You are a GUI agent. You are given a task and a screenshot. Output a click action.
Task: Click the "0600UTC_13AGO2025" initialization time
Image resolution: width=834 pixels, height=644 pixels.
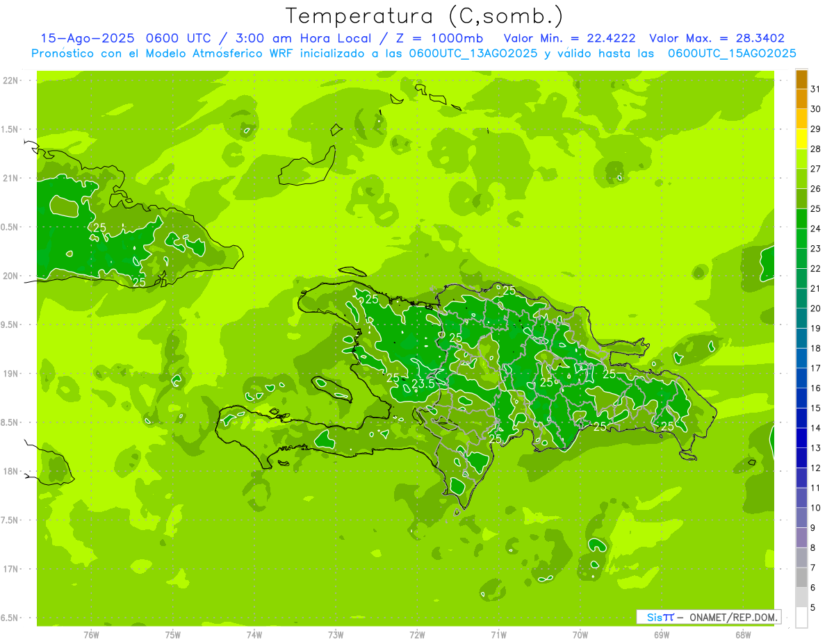pyautogui.click(x=473, y=53)
